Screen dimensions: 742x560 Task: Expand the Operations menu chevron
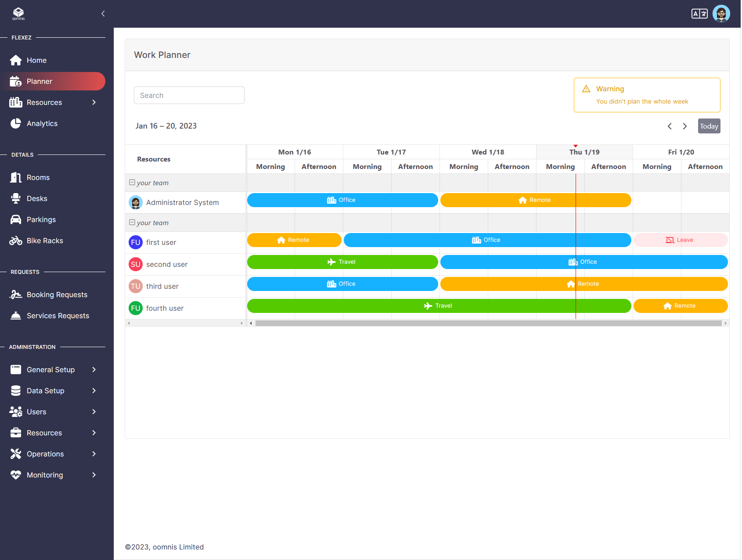click(94, 454)
